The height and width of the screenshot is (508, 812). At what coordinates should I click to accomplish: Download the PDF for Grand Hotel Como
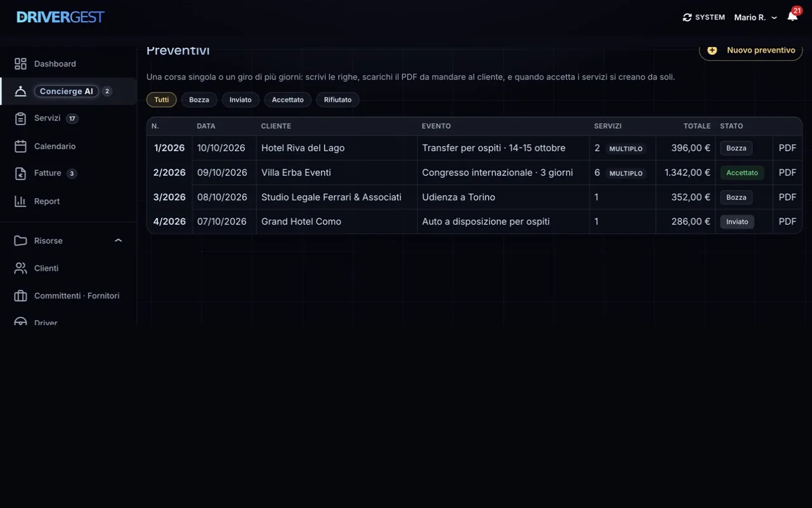787,222
